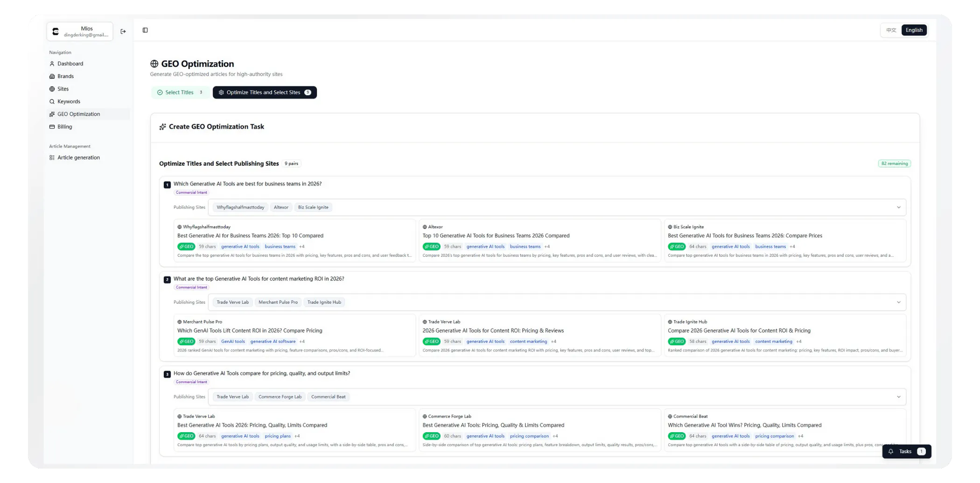Click Merchant Pulse Pro chip in Publishing Sites

coord(278,302)
